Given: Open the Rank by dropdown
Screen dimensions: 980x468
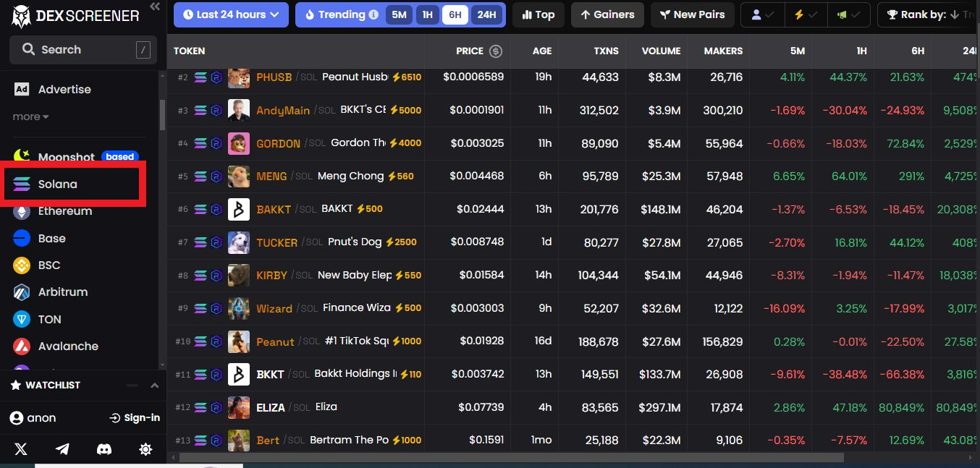Looking at the screenshot, I should coord(929,14).
